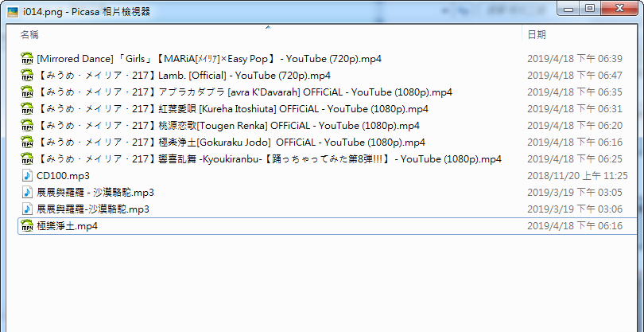
Task: Minimize the Picasa viewer window
Action: coord(568,8)
